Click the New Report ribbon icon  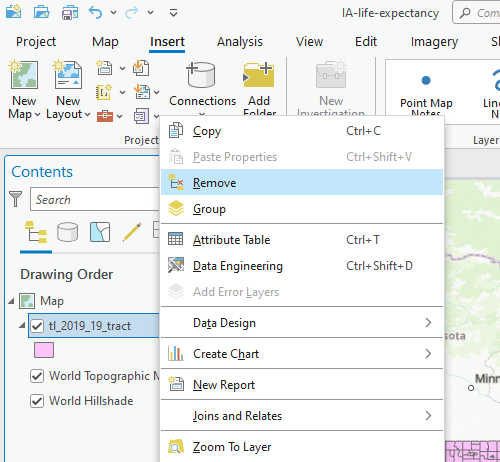click(x=105, y=68)
